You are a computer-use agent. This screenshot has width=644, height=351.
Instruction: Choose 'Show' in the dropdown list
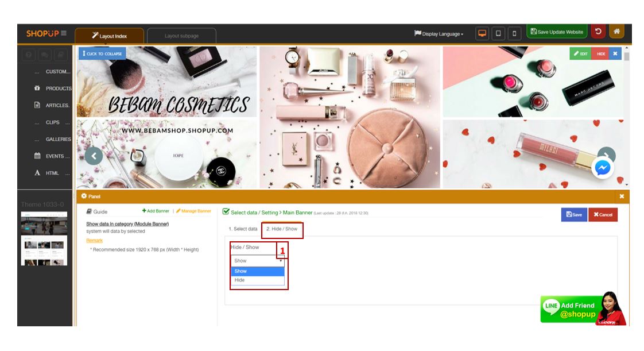click(x=258, y=271)
